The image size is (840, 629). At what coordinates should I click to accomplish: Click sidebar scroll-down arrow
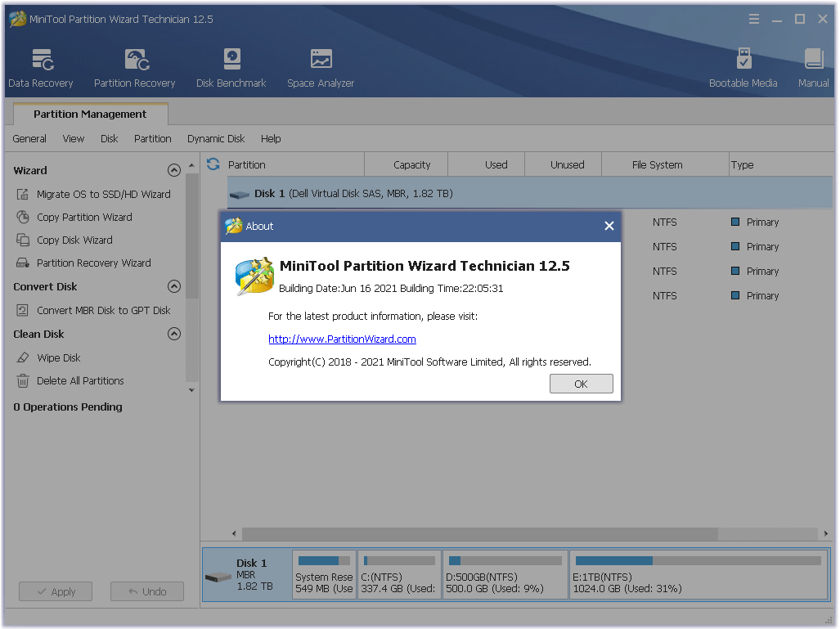(x=191, y=391)
